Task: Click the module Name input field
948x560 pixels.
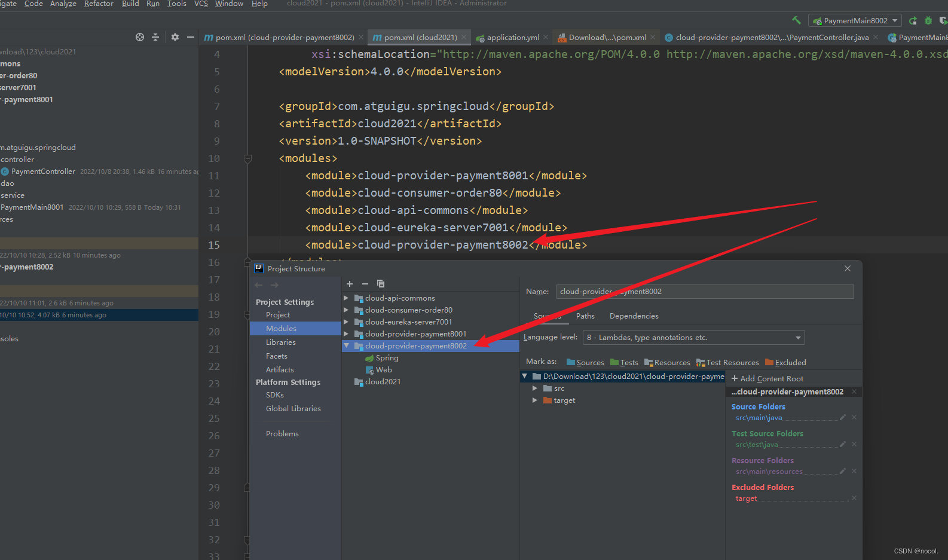Action: pyautogui.click(x=705, y=292)
